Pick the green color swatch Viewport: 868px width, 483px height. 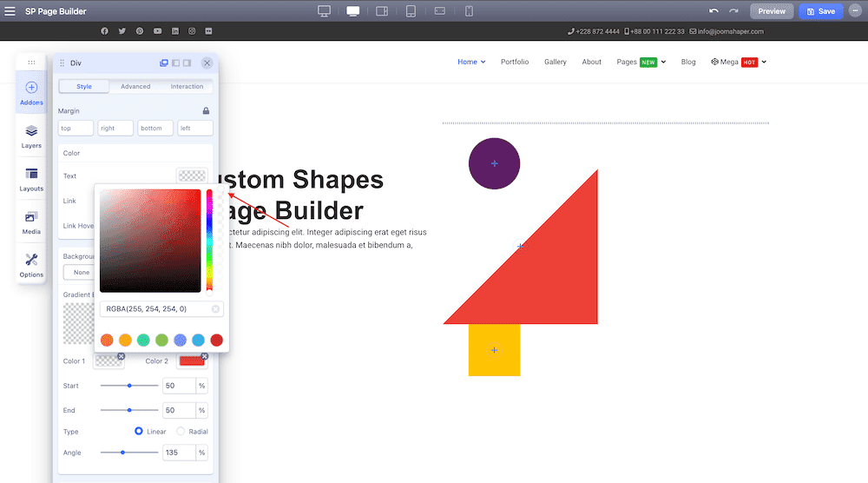coord(161,340)
